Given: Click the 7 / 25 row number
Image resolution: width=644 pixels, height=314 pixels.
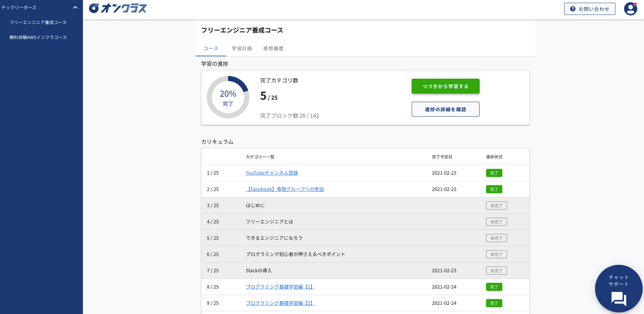Looking at the screenshot, I should click(213, 271).
